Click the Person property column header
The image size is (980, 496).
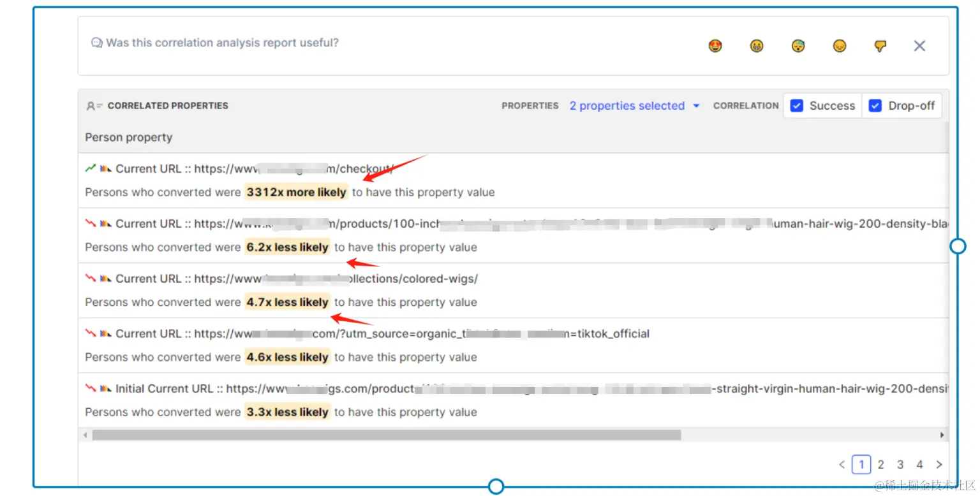pyautogui.click(x=129, y=138)
